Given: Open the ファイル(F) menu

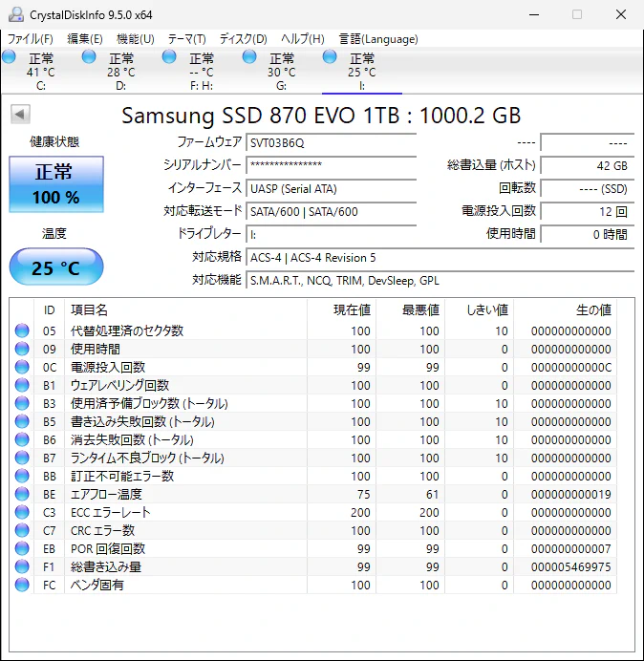Looking at the screenshot, I should click(31, 39).
